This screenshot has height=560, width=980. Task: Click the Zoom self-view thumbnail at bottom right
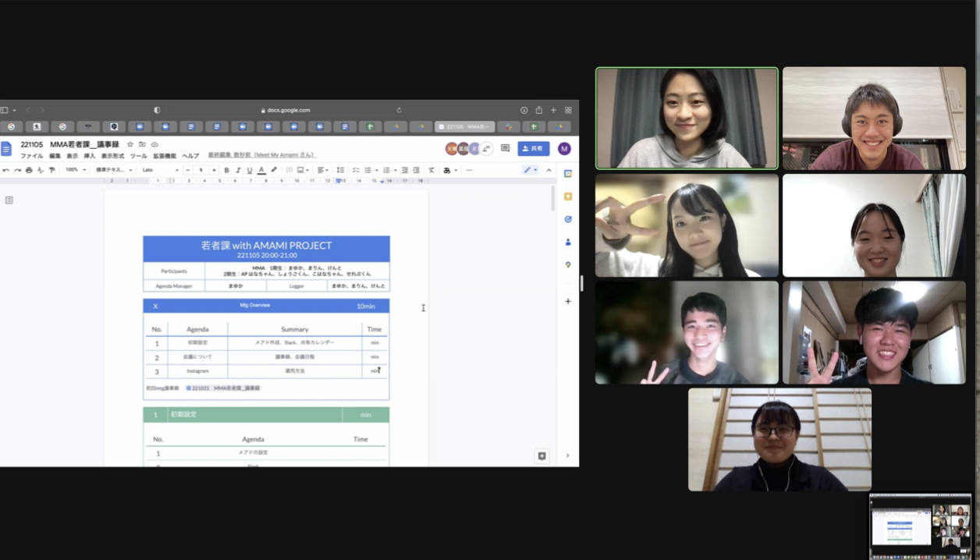[x=921, y=526]
